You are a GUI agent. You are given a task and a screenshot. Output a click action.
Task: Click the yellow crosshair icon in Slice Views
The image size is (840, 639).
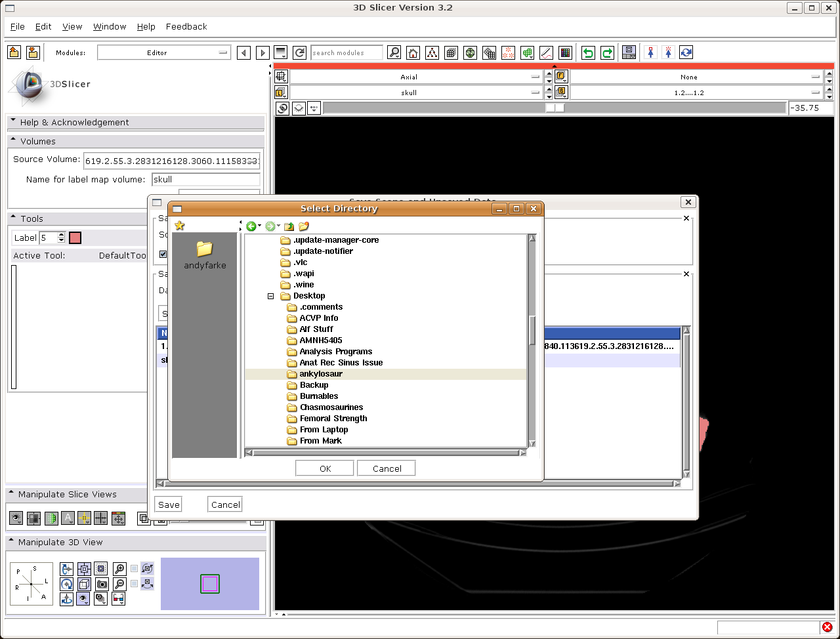coord(84,518)
